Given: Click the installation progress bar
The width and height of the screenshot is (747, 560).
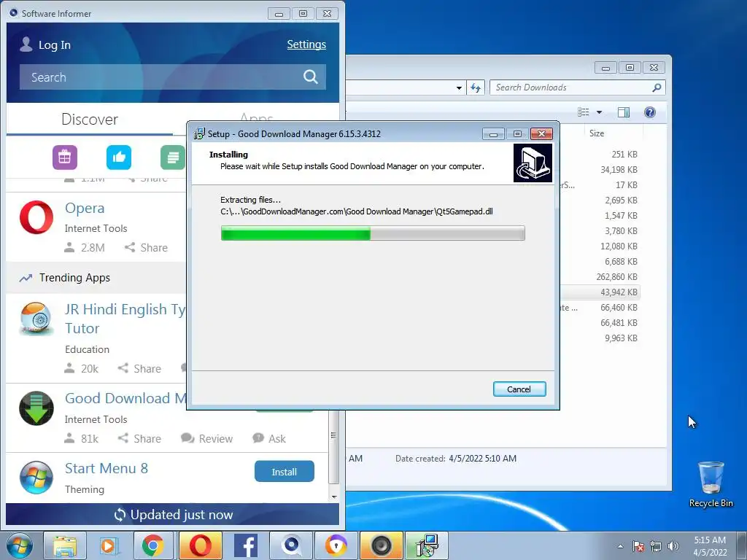Looking at the screenshot, I should pos(373,233).
